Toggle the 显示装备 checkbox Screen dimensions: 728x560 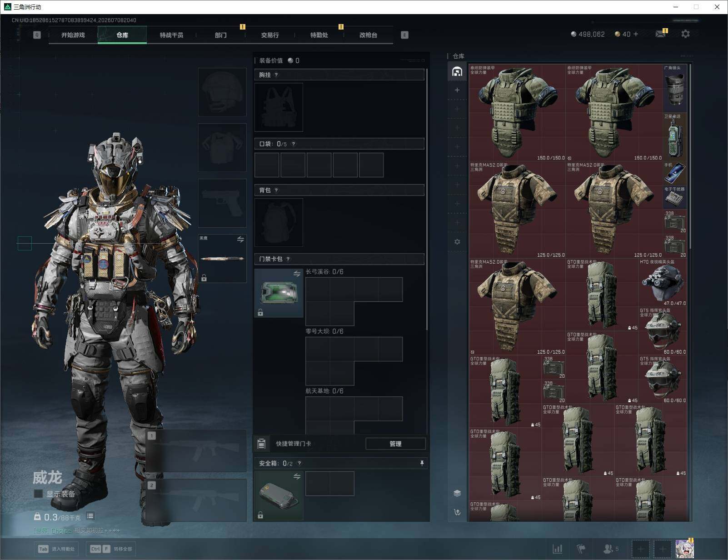coord(39,494)
